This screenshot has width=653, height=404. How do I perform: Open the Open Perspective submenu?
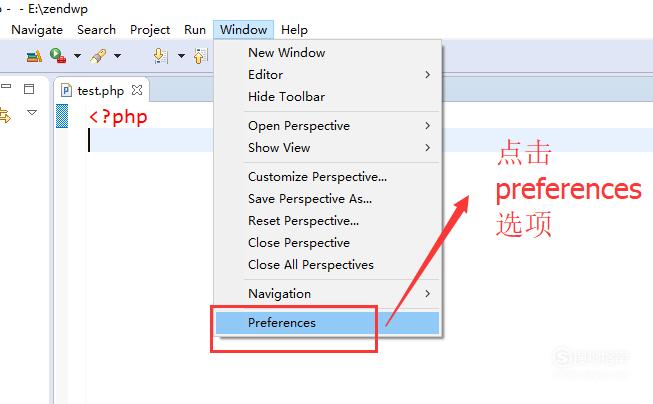click(327, 126)
